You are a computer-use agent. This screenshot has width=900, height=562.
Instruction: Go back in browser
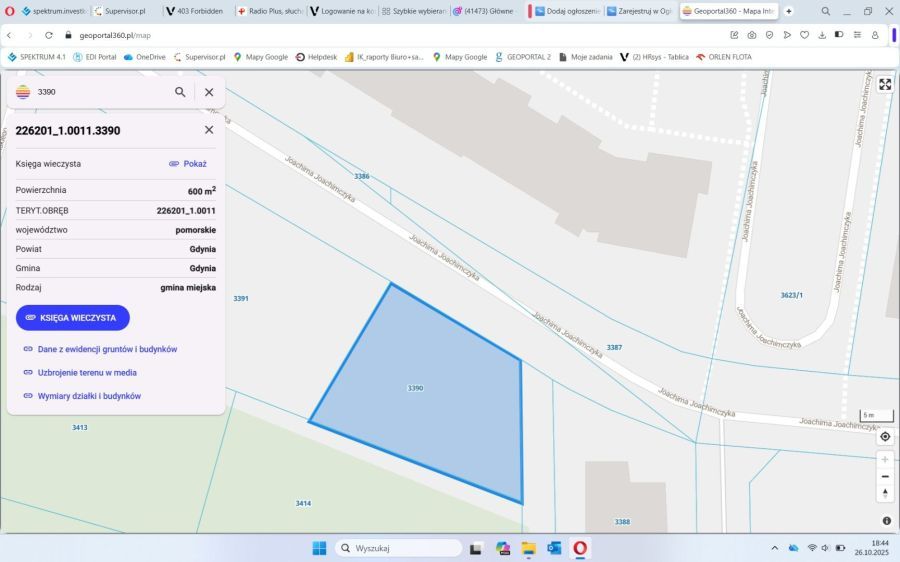(9, 35)
